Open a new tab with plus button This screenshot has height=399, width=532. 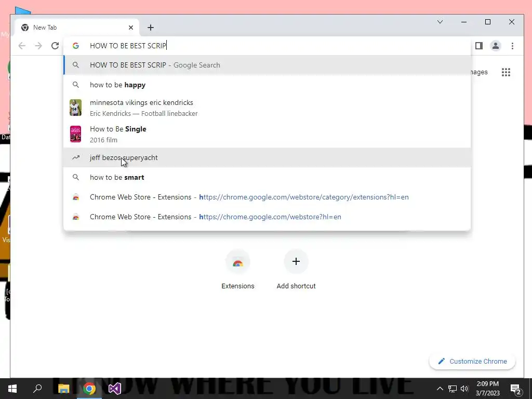pyautogui.click(x=151, y=28)
